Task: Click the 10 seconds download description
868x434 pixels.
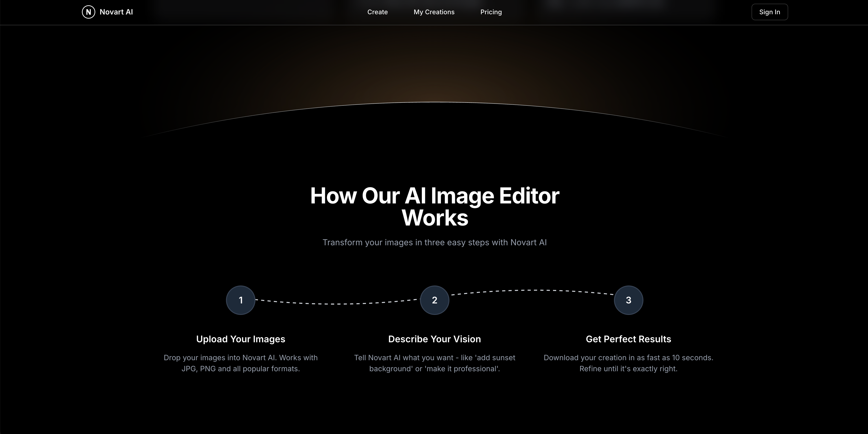Action: click(628, 363)
